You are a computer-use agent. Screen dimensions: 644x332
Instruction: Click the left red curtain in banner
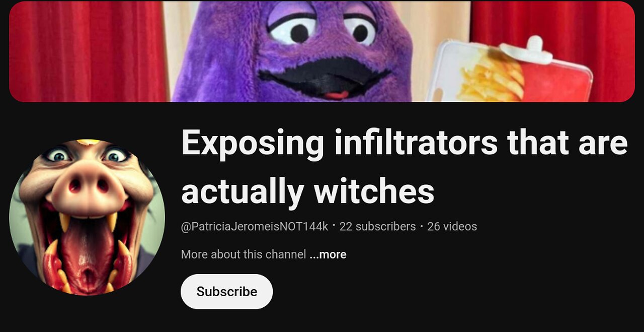88,51
